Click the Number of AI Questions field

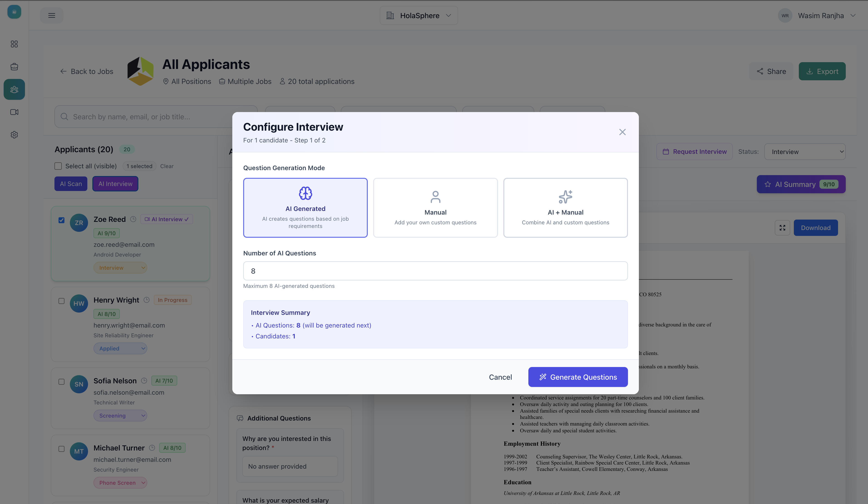[435, 271]
